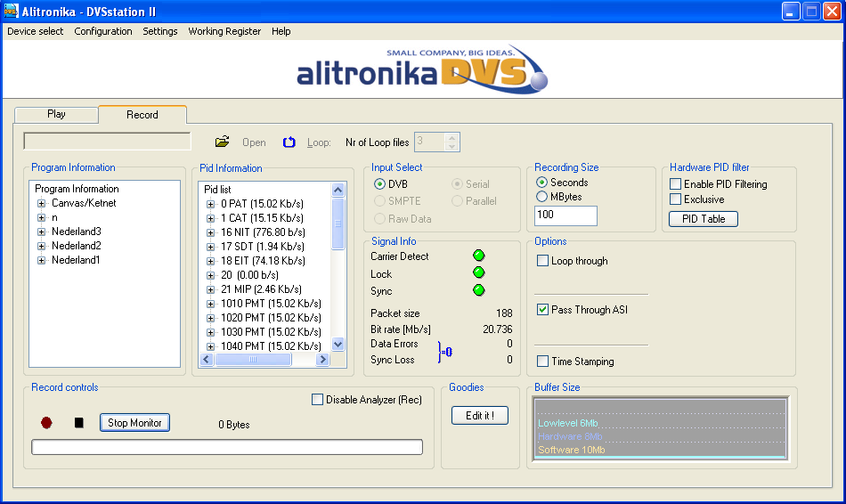846x504 pixels.
Task: Click the Buffer Size graph display
Action: pos(661,429)
